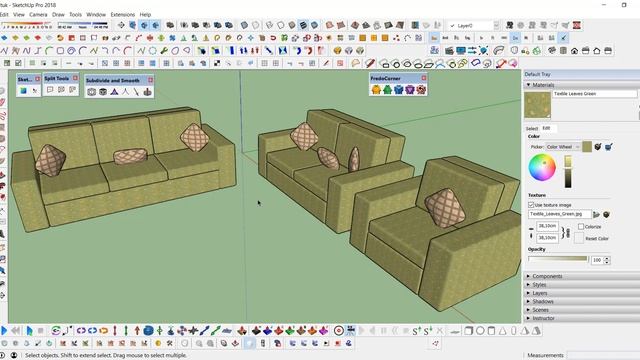The height and width of the screenshot is (360, 640).
Task: Open the Camera menu
Action: pyautogui.click(x=38, y=14)
